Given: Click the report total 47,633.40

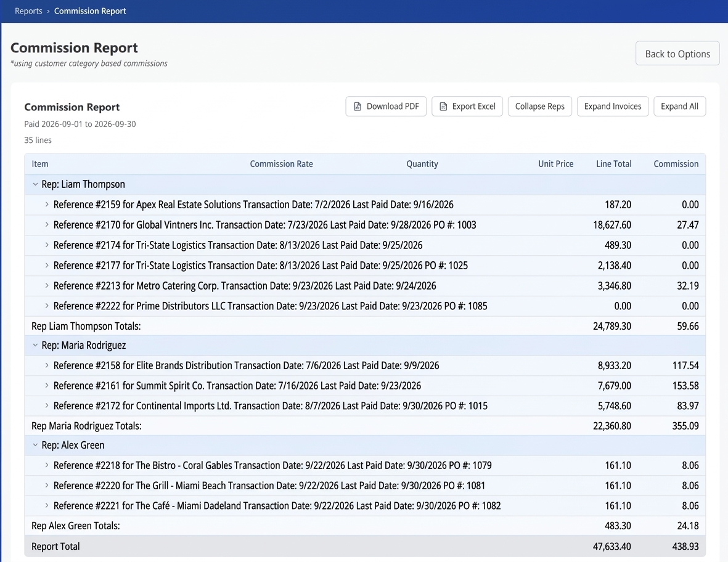Looking at the screenshot, I should click(612, 546).
